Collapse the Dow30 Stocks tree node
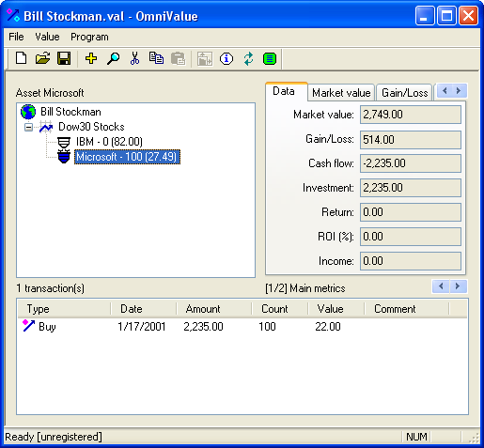This screenshot has width=484, height=448. pos(28,127)
